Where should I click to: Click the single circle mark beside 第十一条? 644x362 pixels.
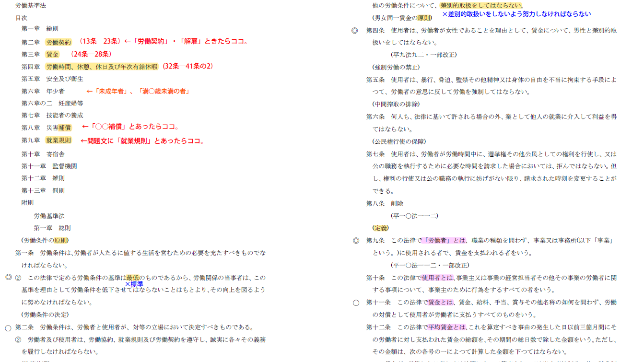pyautogui.click(x=356, y=303)
